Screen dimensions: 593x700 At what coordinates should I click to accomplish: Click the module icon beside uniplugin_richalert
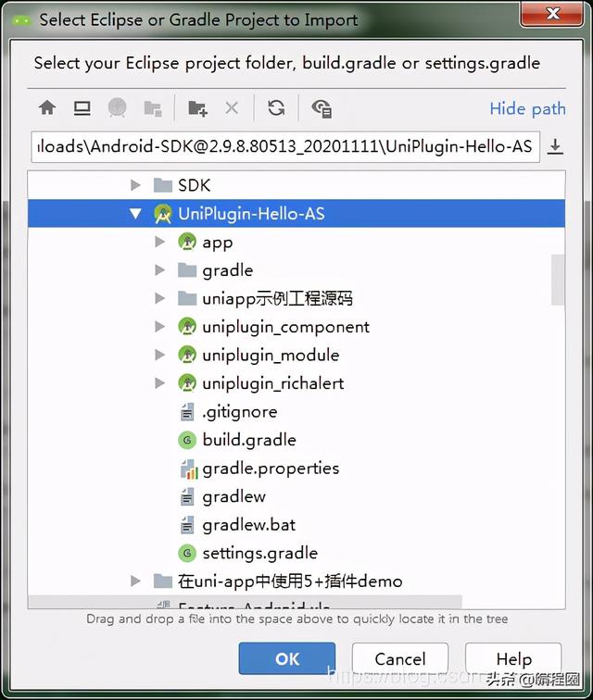point(187,382)
